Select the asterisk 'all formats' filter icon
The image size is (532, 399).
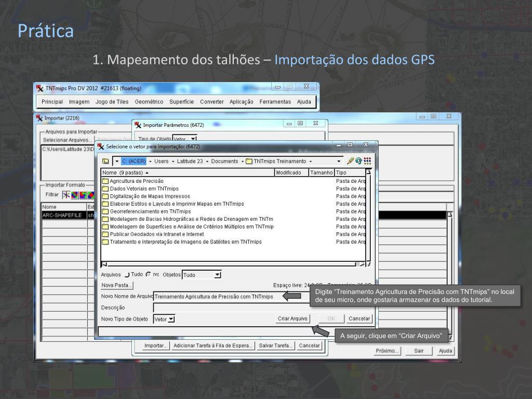coord(66,195)
